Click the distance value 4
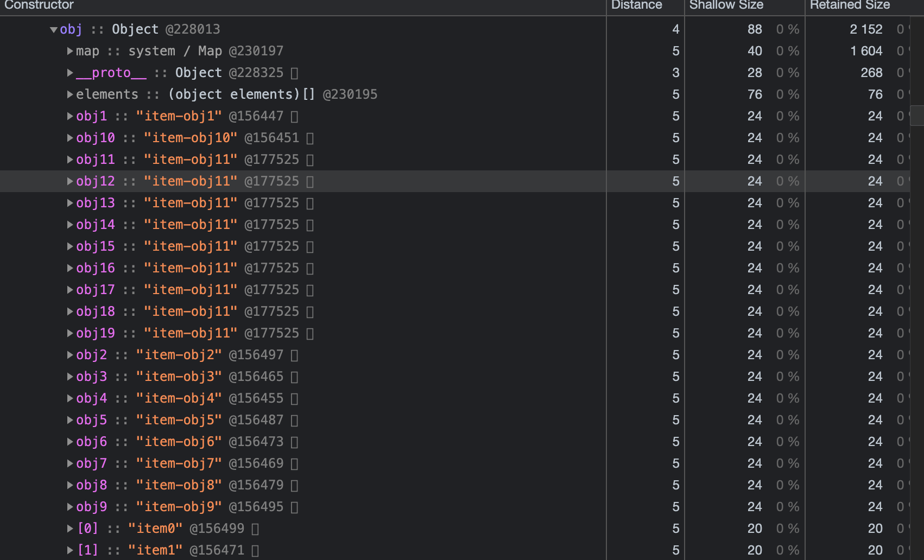This screenshot has height=560, width=924. [x=676, y=29]
